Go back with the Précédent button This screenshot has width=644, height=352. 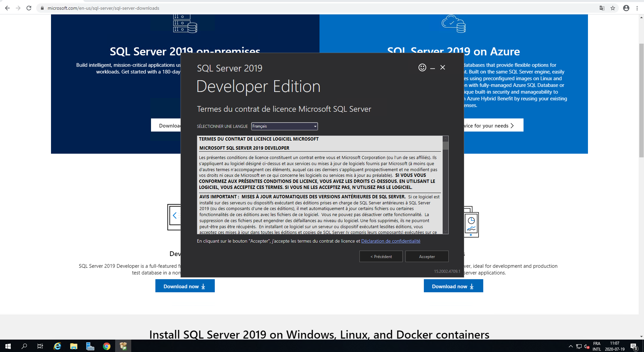pos(381,256)
